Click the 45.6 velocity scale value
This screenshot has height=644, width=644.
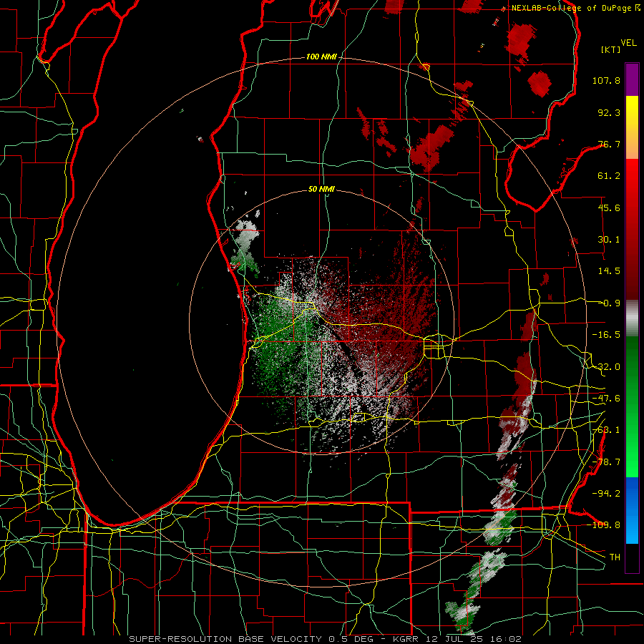point(609,208)
